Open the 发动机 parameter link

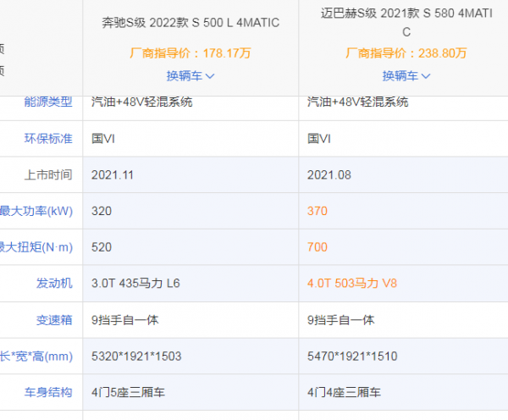[54, 283]
